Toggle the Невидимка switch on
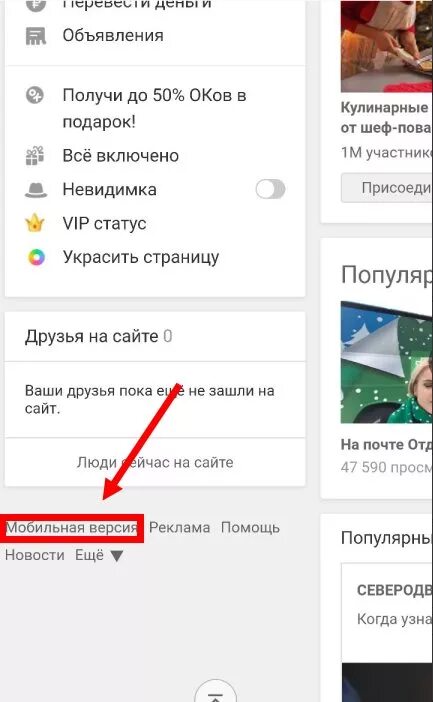The height and width of the screenshot is (702, 433). [270, 189]
